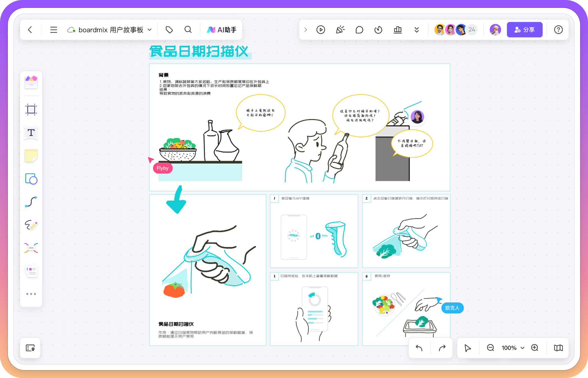Start the presentation play mode
This screenshot has height=378, width=588.
321,29
